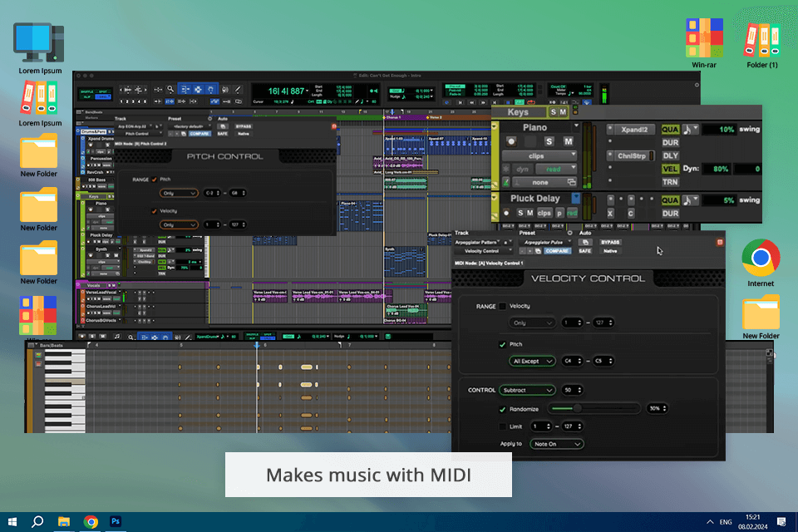
Task: Click the Randomize amount slider
Action: click(x=594, y=408)
